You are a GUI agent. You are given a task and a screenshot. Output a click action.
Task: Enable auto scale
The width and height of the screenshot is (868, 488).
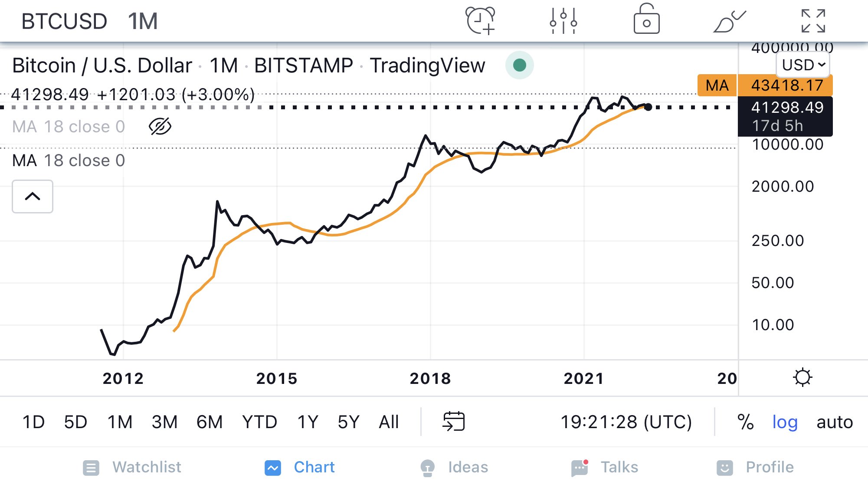pyautogui.click(x=835, y=422)
